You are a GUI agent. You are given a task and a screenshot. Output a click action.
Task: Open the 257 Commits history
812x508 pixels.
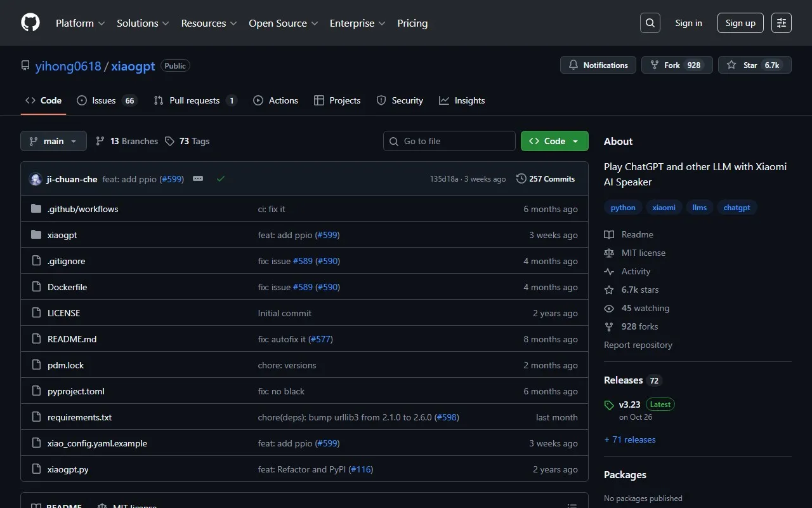546,179
